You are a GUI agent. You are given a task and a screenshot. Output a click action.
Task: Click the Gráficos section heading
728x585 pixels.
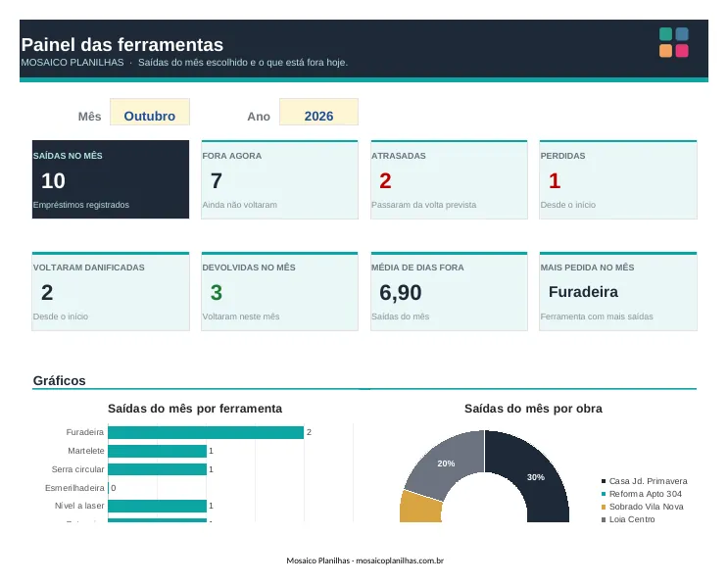point(59,381)
